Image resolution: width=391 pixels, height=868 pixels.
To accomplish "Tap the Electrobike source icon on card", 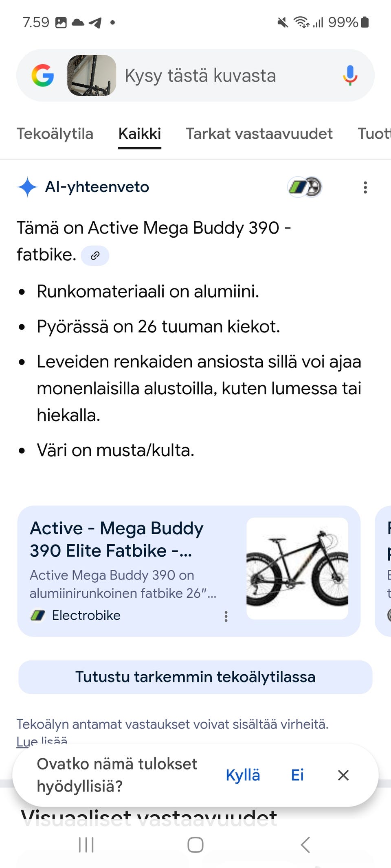I will [37, 616].
